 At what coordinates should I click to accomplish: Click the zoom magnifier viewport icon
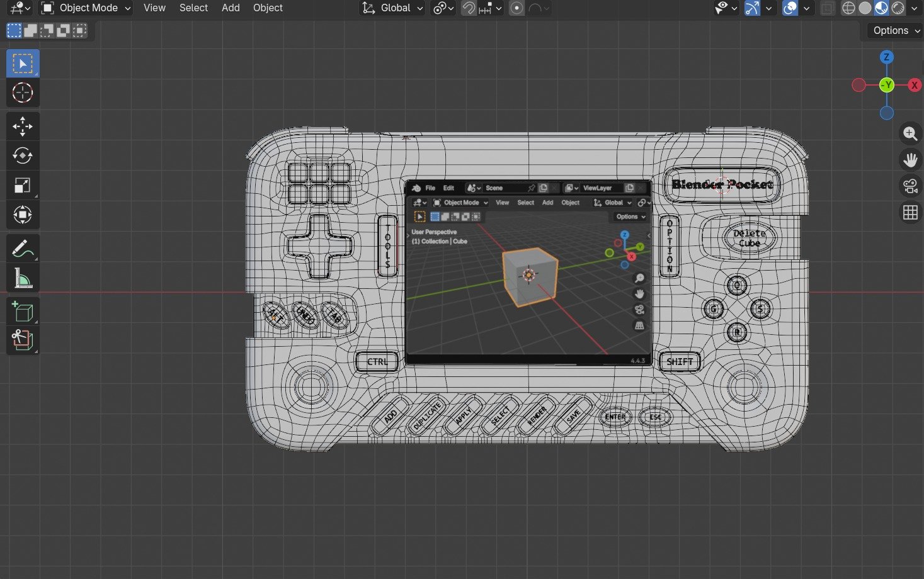tap(910, 133)
